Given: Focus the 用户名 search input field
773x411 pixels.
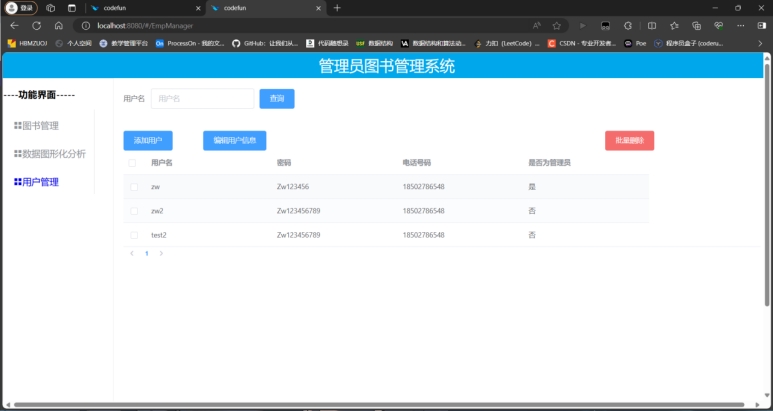Looking at the screenshot, I should (x=203, y=99).
